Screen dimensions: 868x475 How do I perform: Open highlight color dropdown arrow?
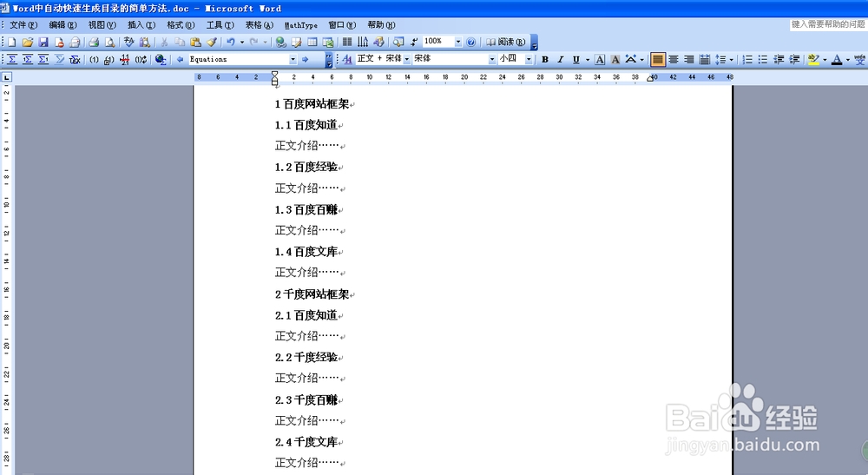[825, 59]
